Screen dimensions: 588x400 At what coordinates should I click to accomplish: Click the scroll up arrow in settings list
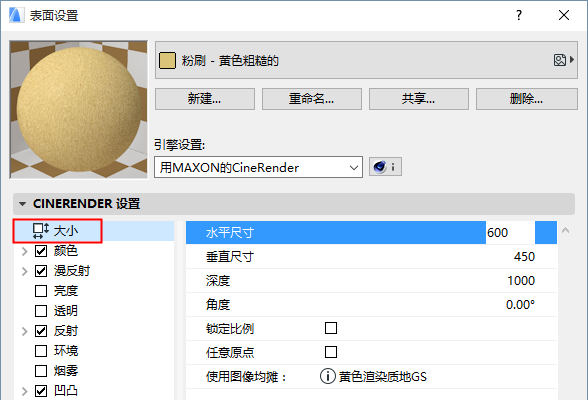tap(566, 231)
